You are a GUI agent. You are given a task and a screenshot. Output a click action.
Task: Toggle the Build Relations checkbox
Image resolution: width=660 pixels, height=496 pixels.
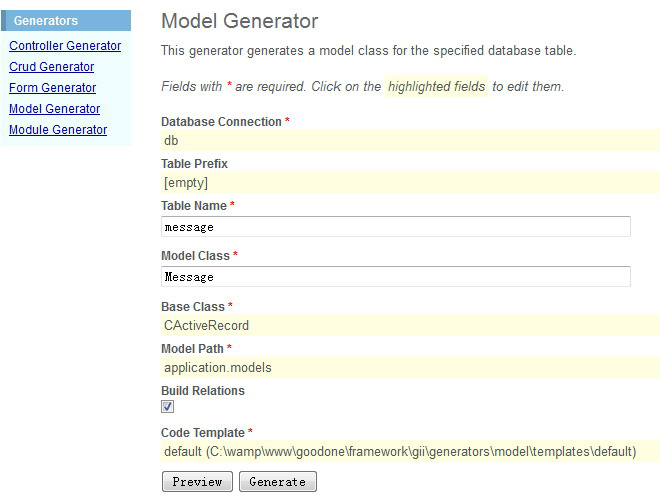pos(168,406)
